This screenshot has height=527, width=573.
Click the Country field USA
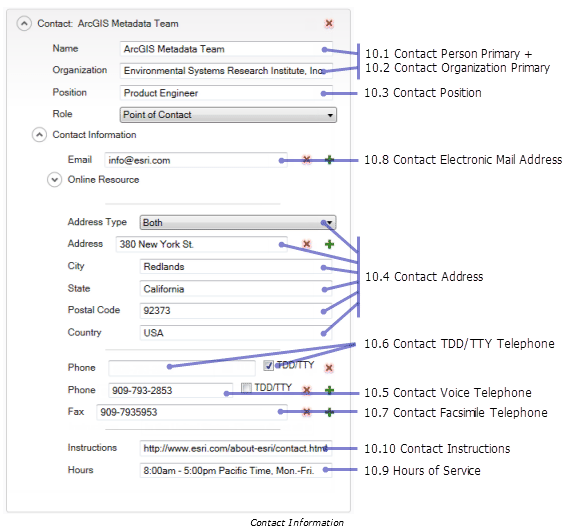236,333
